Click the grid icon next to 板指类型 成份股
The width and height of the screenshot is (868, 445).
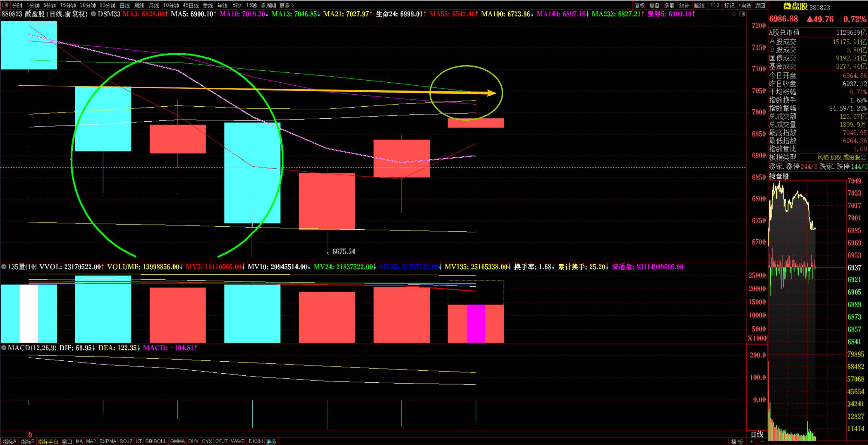[x=864, y=157]
